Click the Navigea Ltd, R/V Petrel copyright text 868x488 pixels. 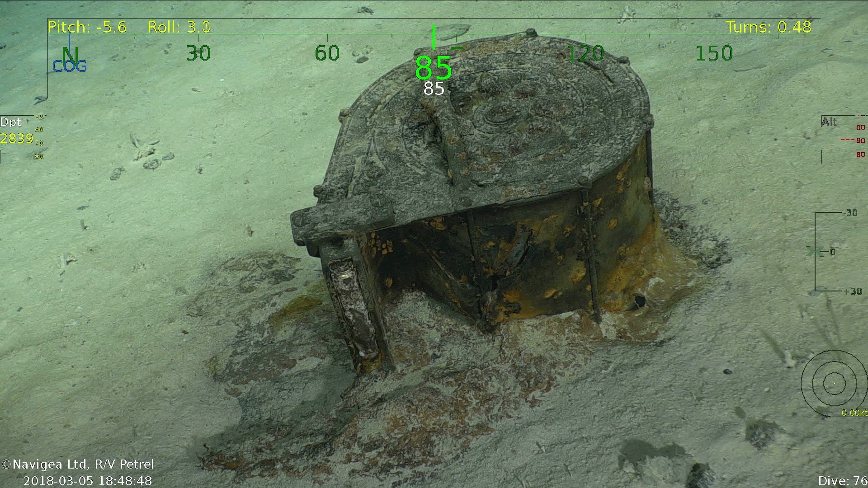click(x=78, y=465)
